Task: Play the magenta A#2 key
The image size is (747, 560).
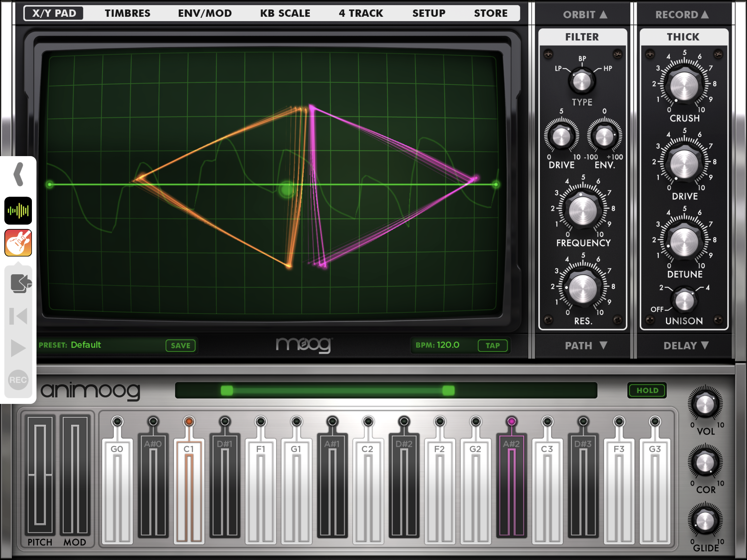Action: (x=512, y=485)
